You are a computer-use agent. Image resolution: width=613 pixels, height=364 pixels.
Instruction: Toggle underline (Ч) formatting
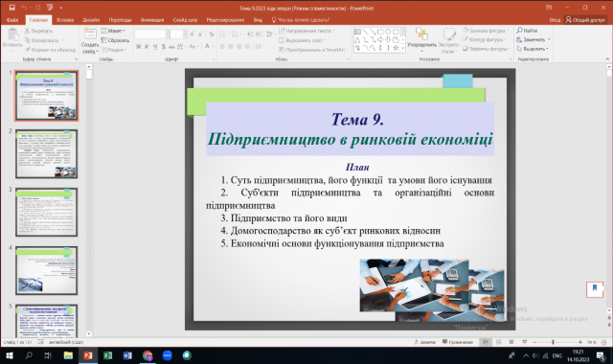(155, 47)
